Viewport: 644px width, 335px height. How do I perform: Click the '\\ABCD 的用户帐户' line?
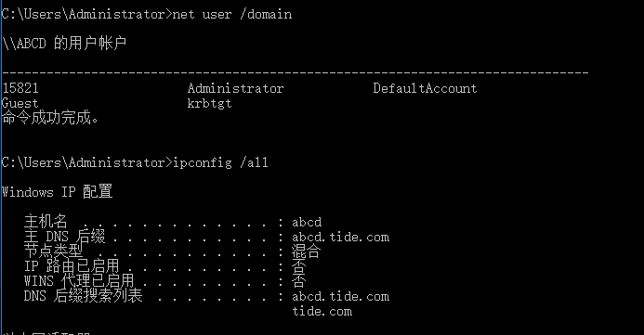[x=64, y=43]
